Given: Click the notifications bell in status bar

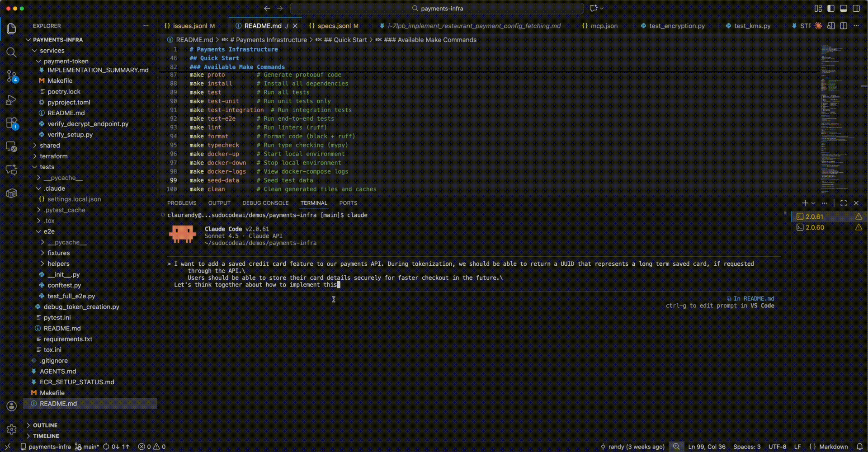Looking at the screenshot, I should pos(859,447).
